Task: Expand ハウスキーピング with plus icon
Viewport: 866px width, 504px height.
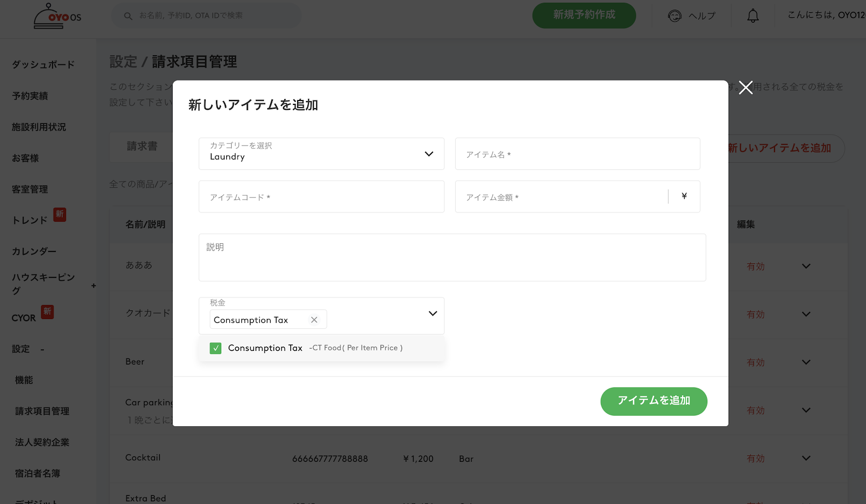Action: click(x=94, y=286)
